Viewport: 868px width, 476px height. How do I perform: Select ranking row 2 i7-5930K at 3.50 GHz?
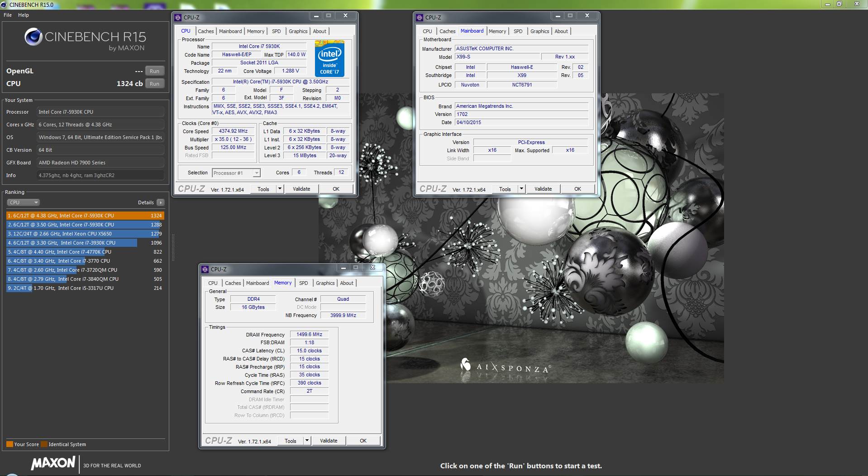pos(85,225)
